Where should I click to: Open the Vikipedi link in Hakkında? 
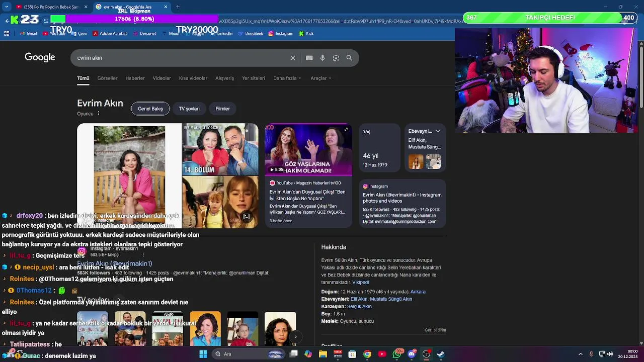tap(360, 283)
